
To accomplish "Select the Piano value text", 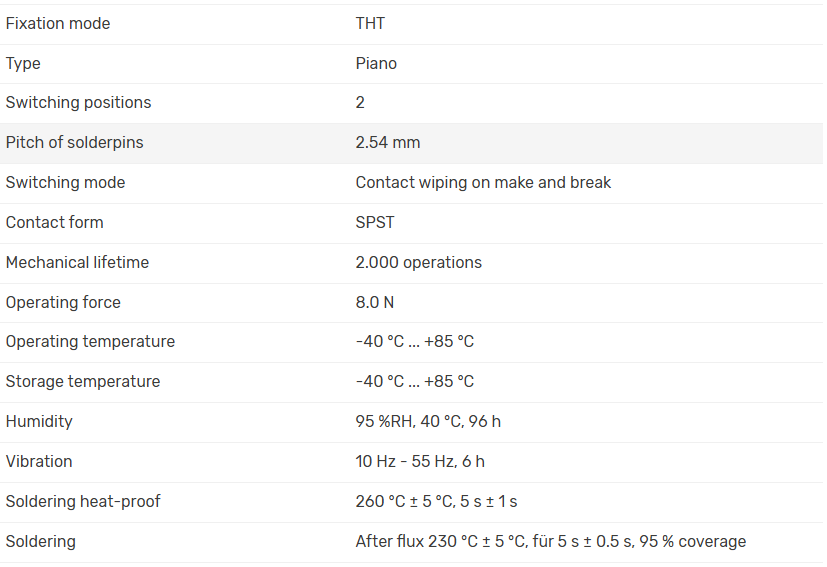I will 376,63.
